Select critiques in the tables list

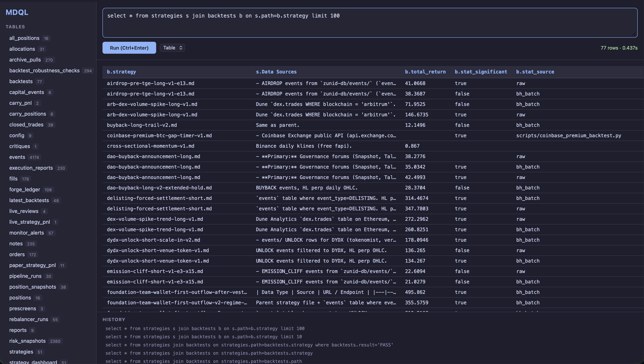pos(20,146)
